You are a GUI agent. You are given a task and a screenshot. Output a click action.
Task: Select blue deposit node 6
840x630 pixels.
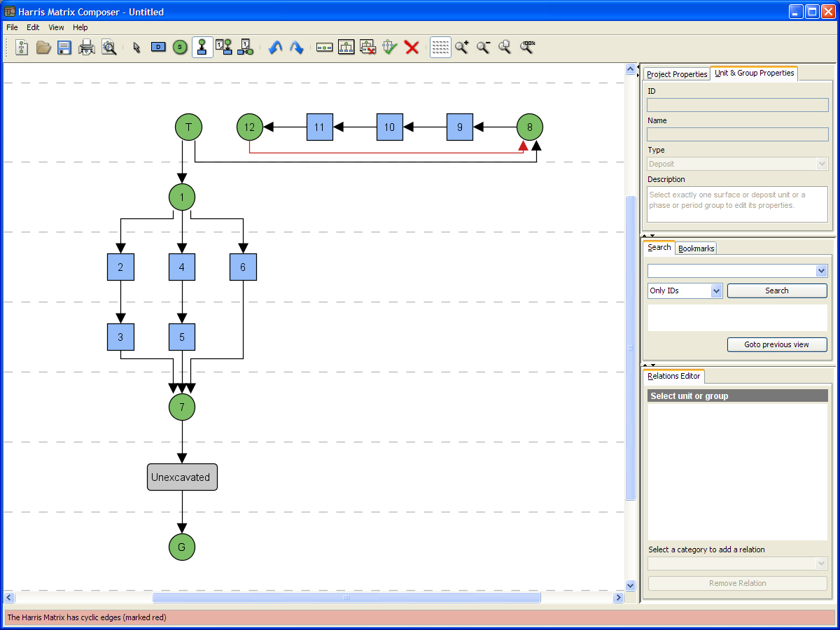coord(243,267)
